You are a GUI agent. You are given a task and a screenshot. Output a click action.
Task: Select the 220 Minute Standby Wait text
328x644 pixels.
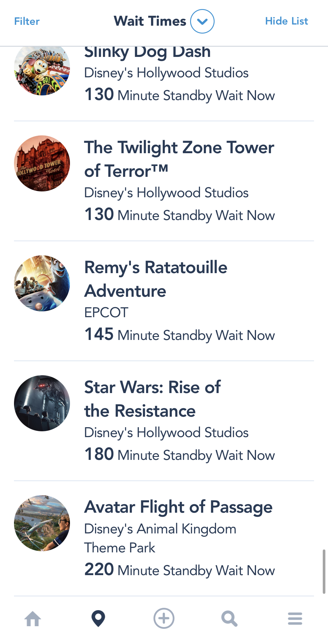pyautogui.click(x=179, y=570)
